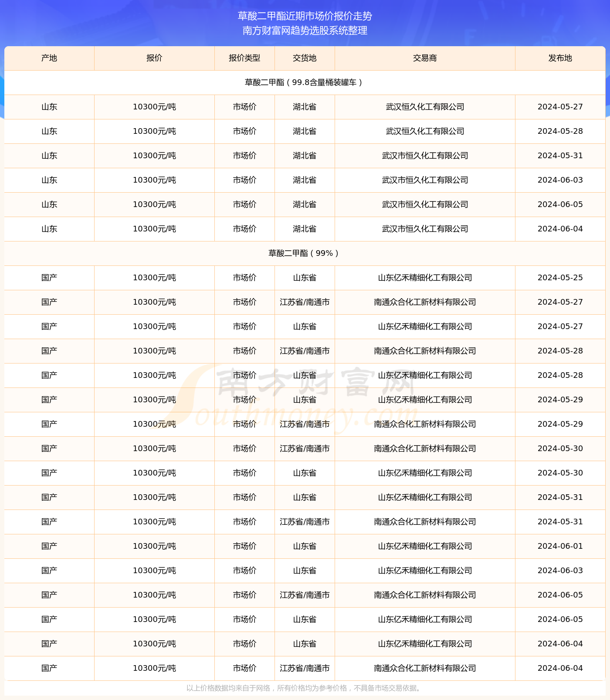Click 湖北省 in the 武汉恒久化工 2024-05-27 row

[x=305, y=107]
